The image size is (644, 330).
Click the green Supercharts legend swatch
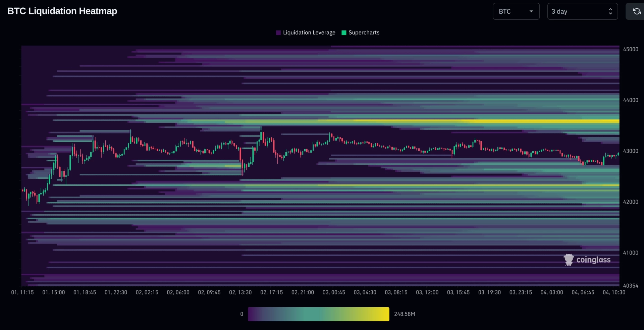344,33
